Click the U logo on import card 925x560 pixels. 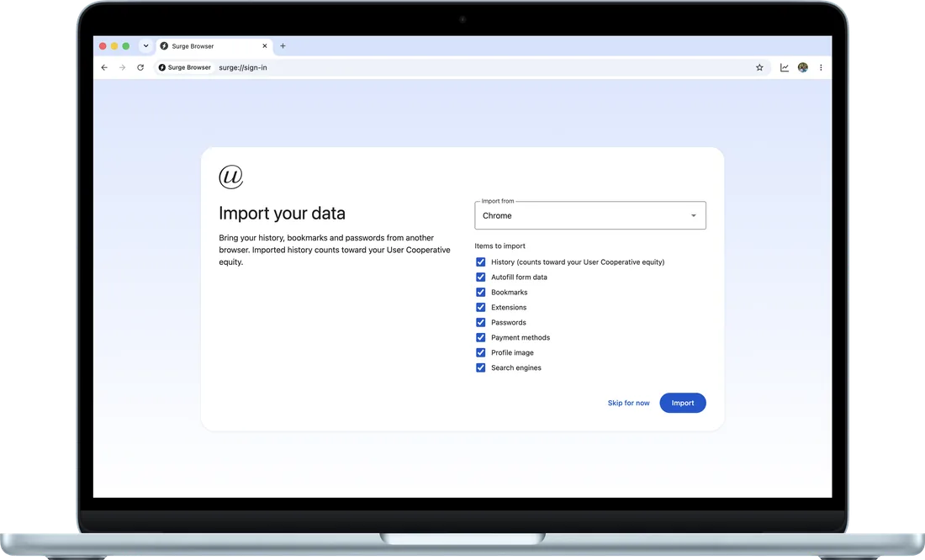230,177
